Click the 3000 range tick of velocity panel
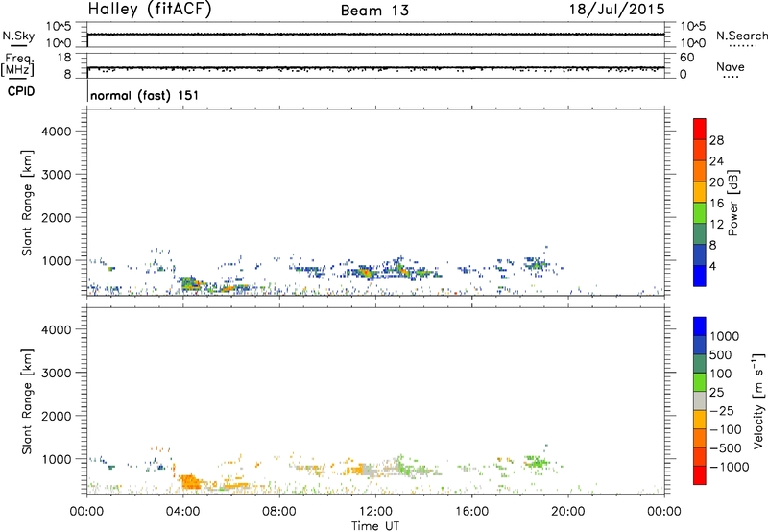 [x=56, y=373]
